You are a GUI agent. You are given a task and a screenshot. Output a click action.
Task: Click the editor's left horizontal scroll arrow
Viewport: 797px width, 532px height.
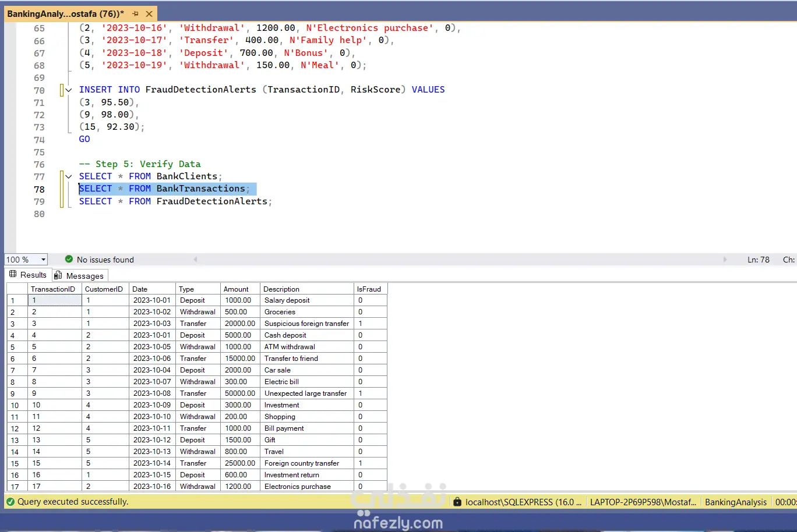pyautogui.click(x=195, y=260)
